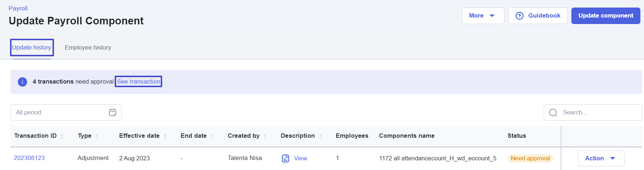Viewport: 644px width, 170px height.
Task: Sort table by Type column arrows
Action: point(97,136)
